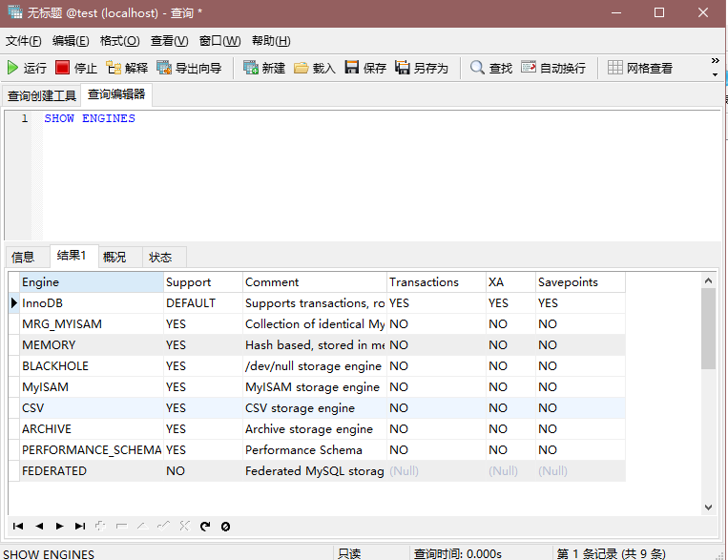
Task: Select the PERFORMANCE_SCHEMA engine cell
Action: point(92,450)
